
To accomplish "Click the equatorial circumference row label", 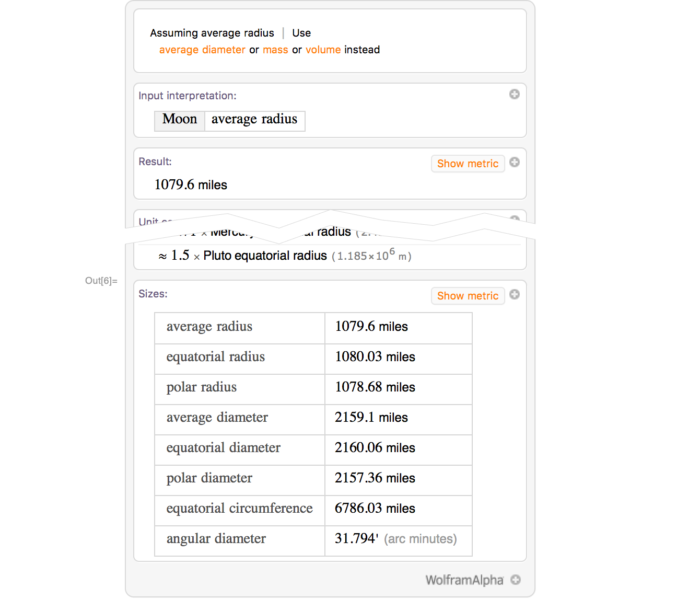I will pos(239,509).
